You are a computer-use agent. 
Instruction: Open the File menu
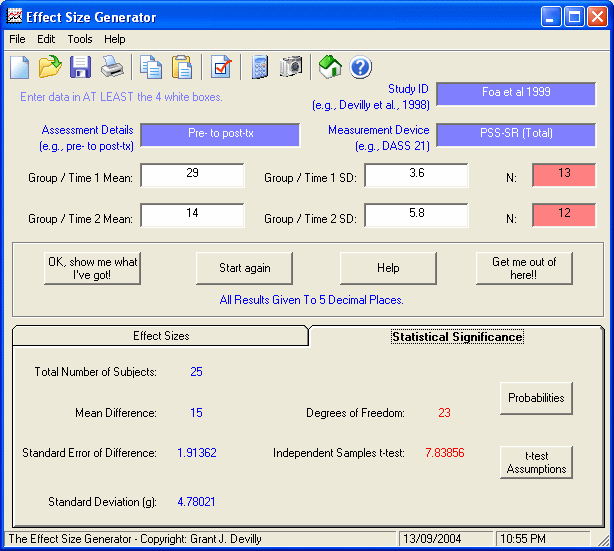[x=18, y=39]
